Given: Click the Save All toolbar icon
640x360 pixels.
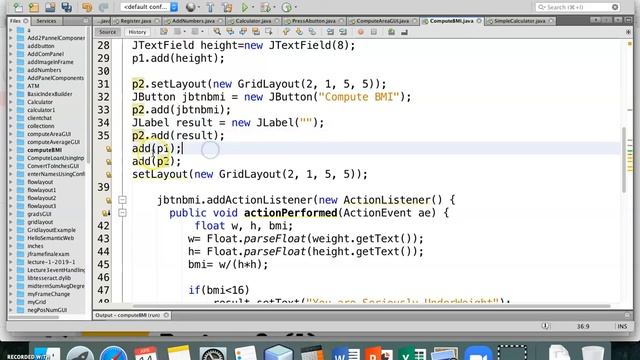Looking at the screenshot, I should tap(67, 7).
